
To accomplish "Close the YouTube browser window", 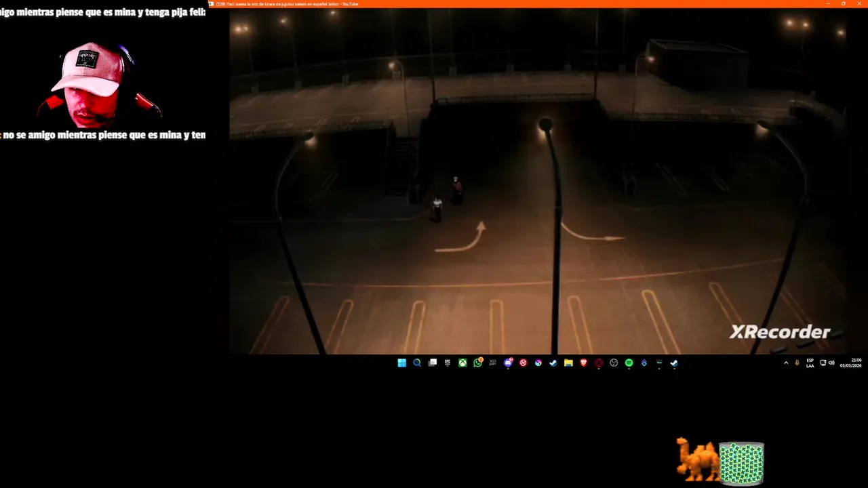I will click(x=859, y=3).
